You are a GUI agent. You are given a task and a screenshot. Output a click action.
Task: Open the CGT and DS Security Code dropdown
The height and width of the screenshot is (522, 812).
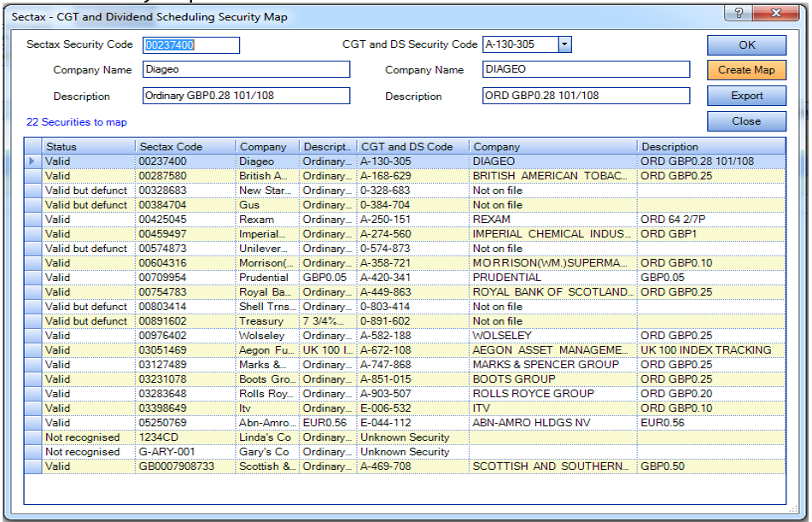point(564,44)
